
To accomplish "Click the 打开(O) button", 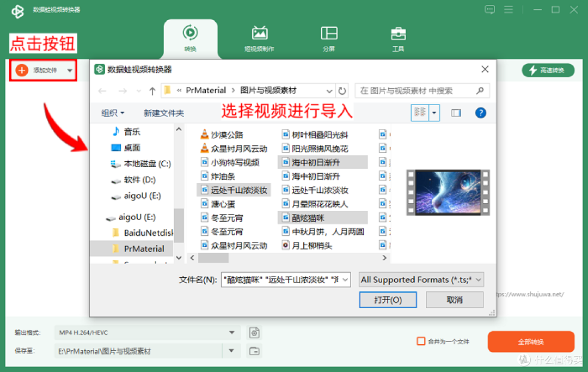I will [388, 300].
